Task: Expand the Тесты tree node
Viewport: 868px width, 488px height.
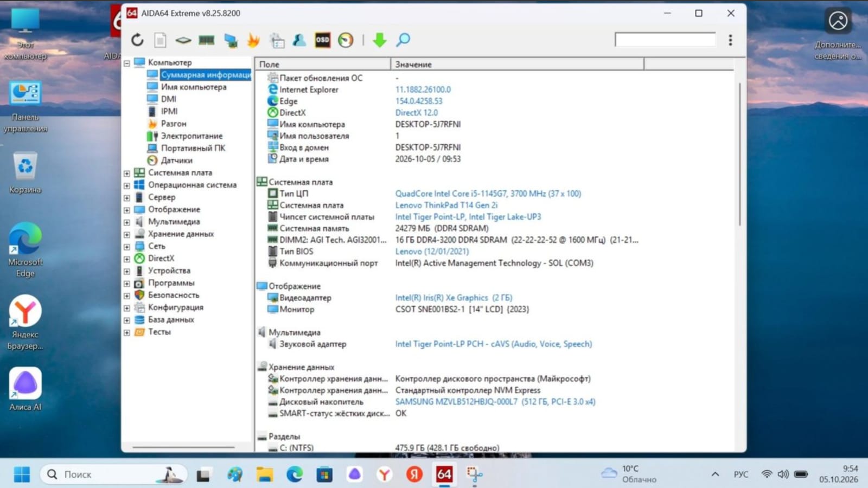Action: (x=127, y=332)
